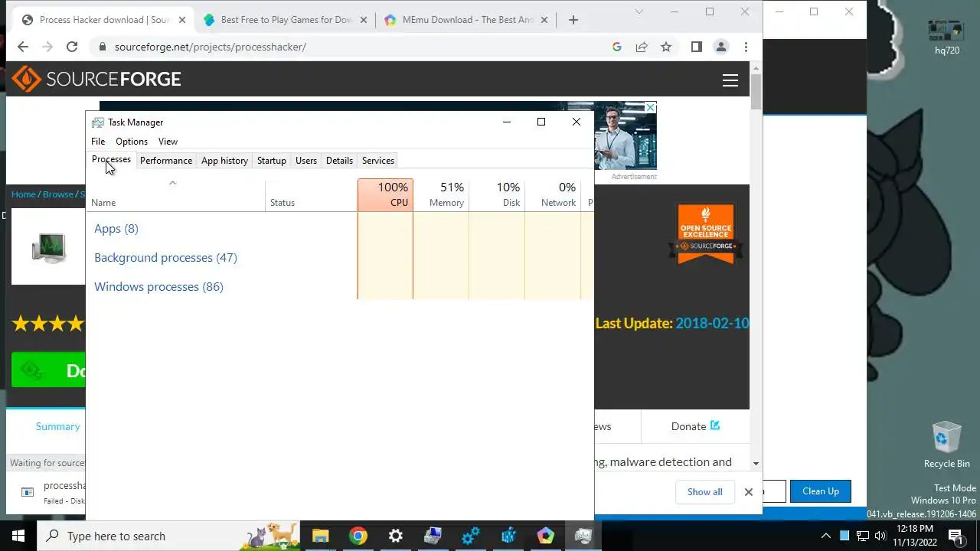Click the SourceForge logo
Viewport: 980px width, 551px height.
coord(96,79)
